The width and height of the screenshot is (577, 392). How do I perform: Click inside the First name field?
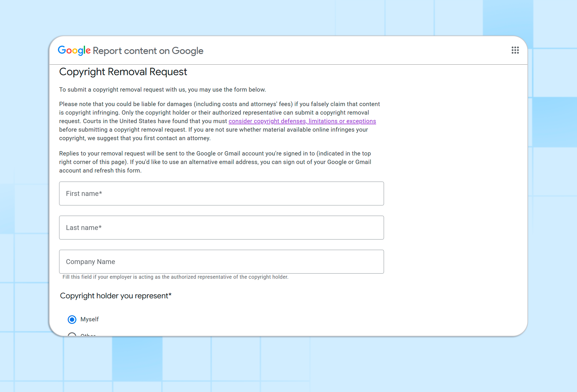coord(221,193)
